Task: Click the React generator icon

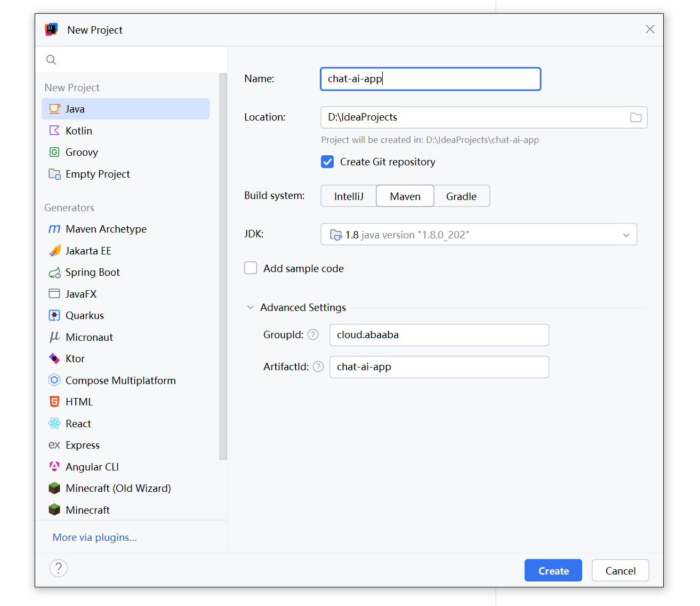Action: pyautogui.click(x=54, y=424)
